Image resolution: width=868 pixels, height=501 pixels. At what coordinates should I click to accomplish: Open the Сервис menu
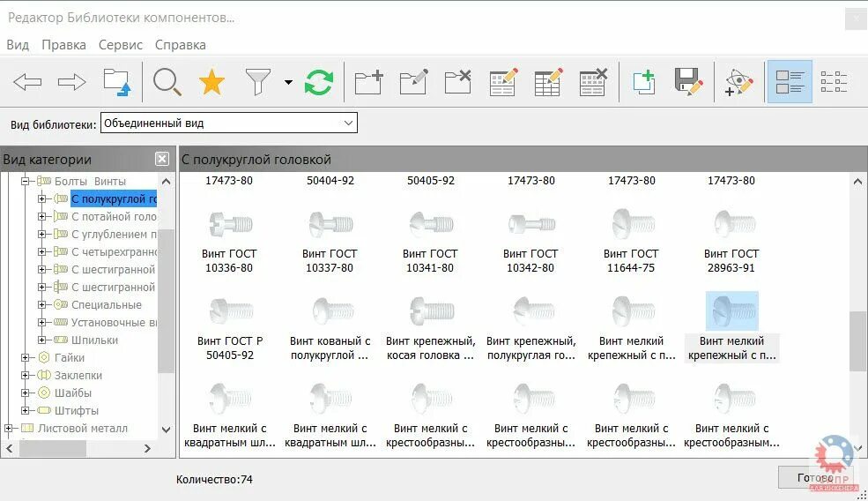(121, 45)
